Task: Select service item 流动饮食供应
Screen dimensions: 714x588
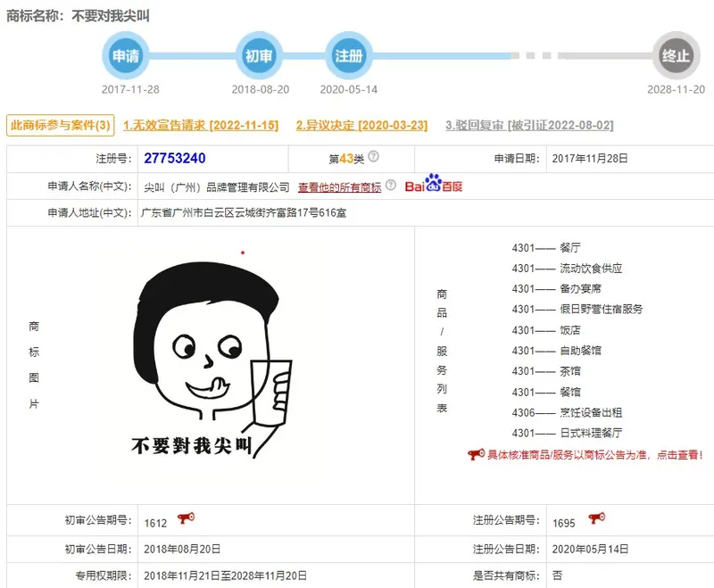Action: click(x=591, y=269)
